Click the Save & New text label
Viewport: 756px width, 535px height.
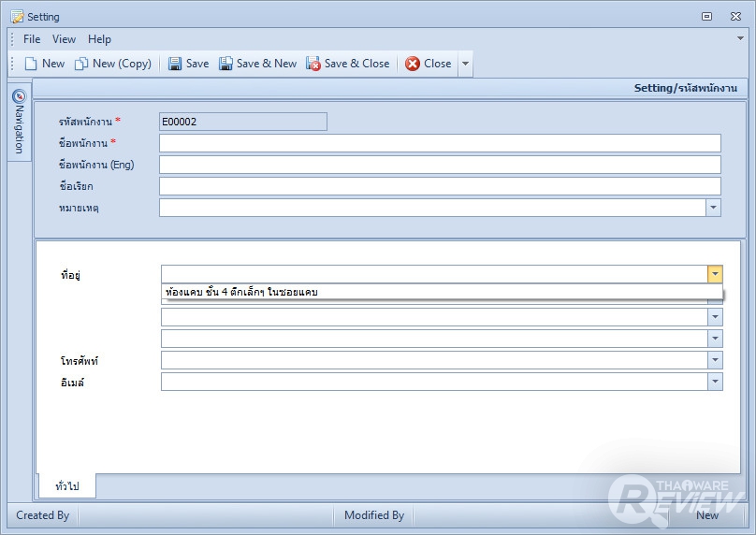[x=266, y=64]
